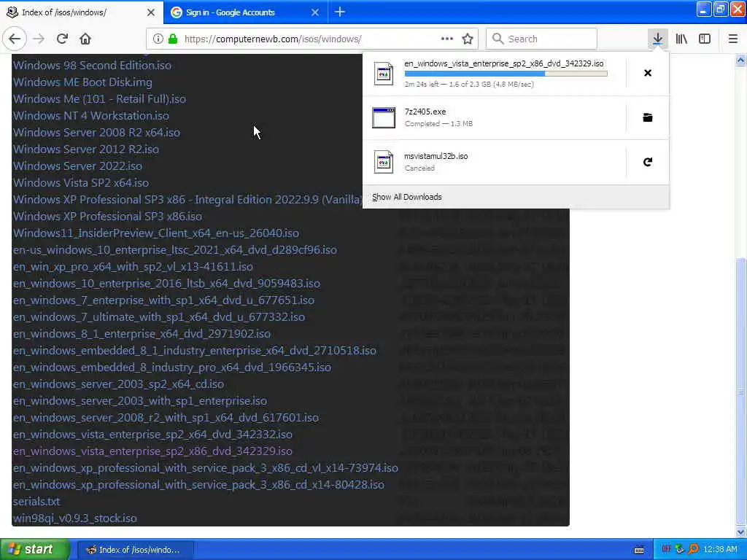747x560 pixels.
Task: Click the magnifier tray icon
Action: pyautogui.click(x=693, y=550)
